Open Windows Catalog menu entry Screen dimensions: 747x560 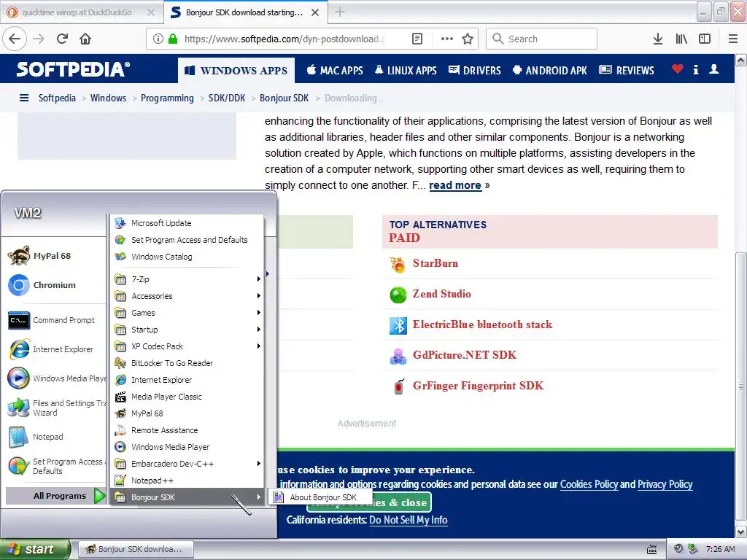coord(187,256)
